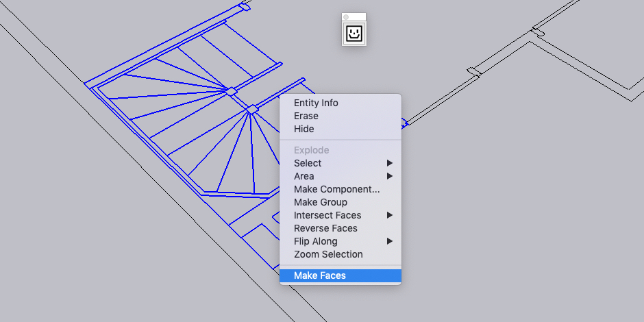This screenshot has height=322, width=644.
Task: Choose Make Component... option
Action: [340, 189]
